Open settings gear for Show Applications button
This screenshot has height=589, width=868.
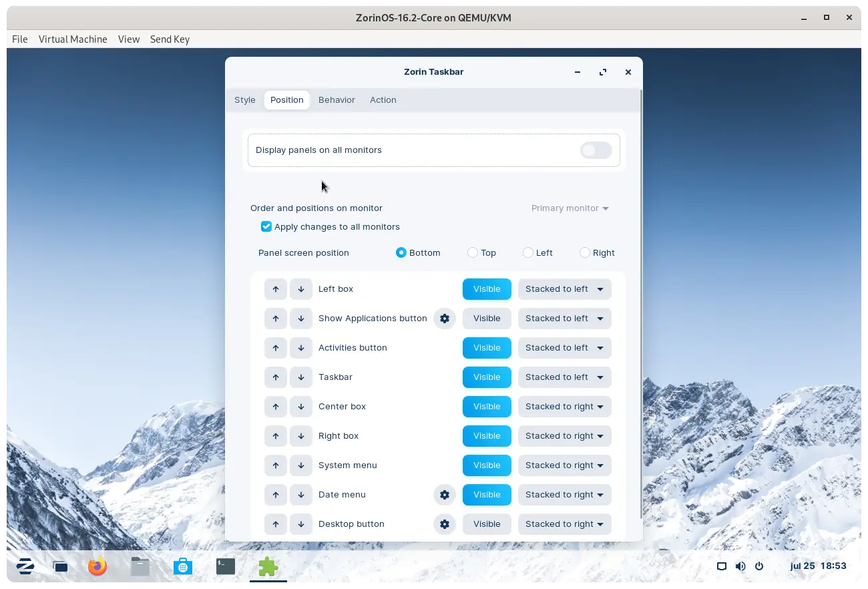445,319
